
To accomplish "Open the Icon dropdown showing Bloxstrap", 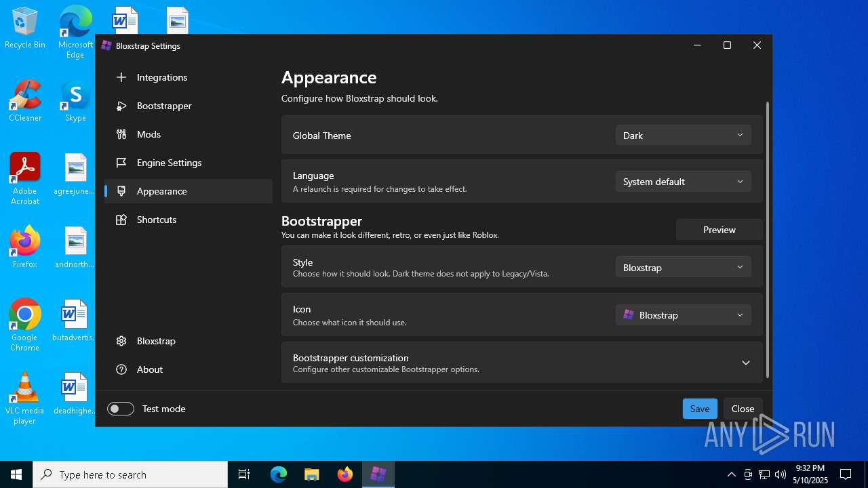I will coord(684,315).
